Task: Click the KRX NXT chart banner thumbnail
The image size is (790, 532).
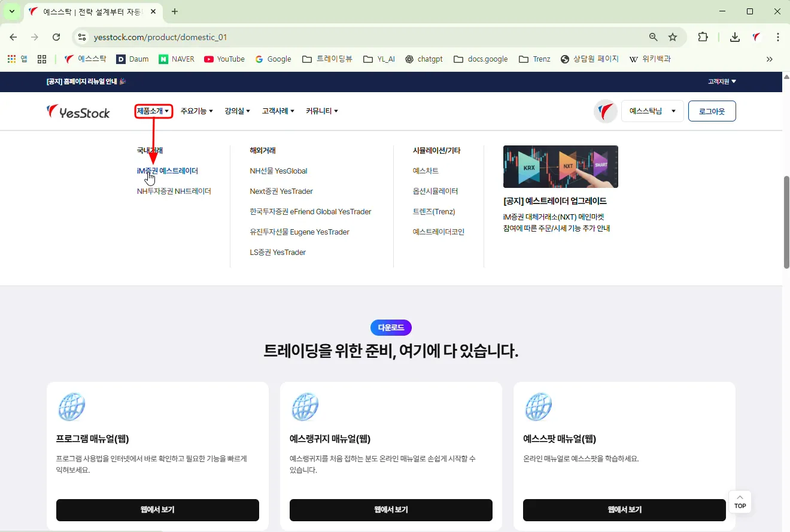Action: [561, 167]
